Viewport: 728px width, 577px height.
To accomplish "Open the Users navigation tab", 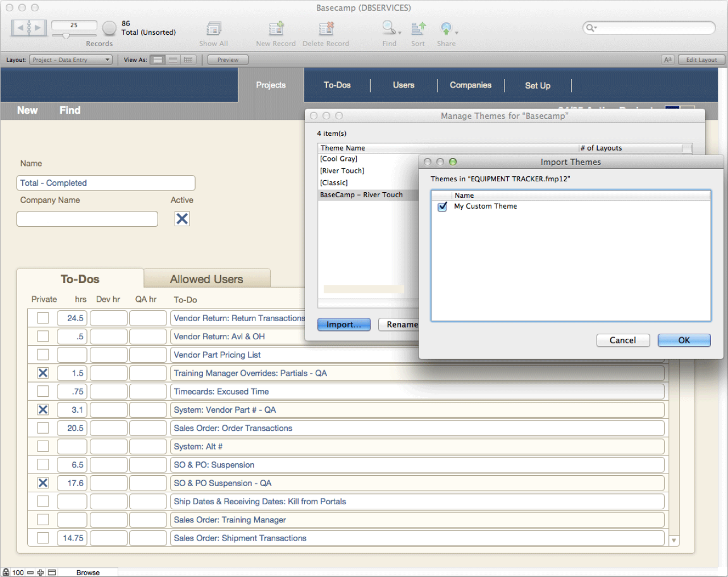I will 404,85.
